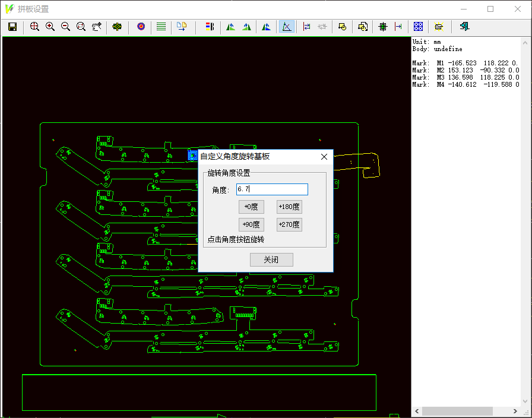
Task: Click the Mark M2 153.123 line
Action: coord(465,70)
